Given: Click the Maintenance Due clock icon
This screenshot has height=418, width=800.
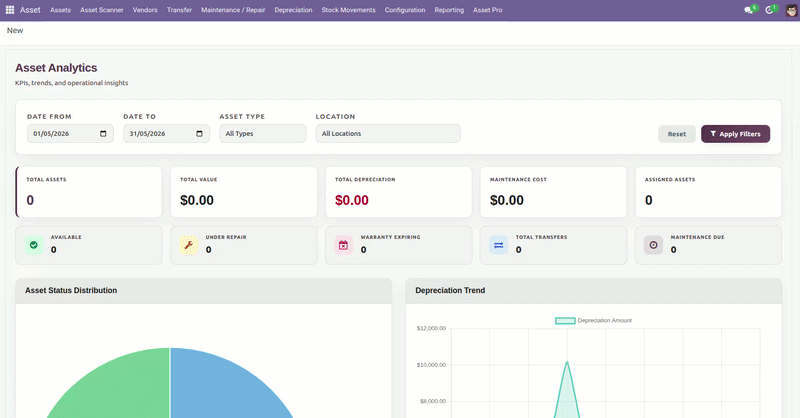Looking at the screenshot, I should pos(653,245).
